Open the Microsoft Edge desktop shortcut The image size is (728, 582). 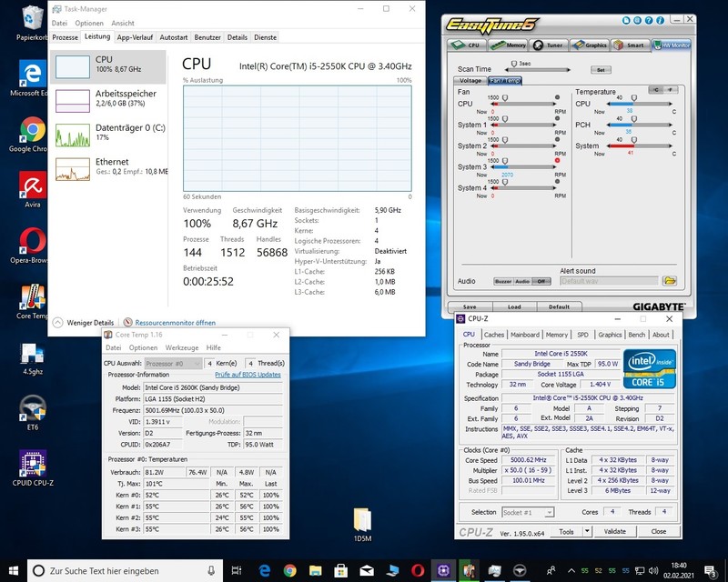(32, 78)
